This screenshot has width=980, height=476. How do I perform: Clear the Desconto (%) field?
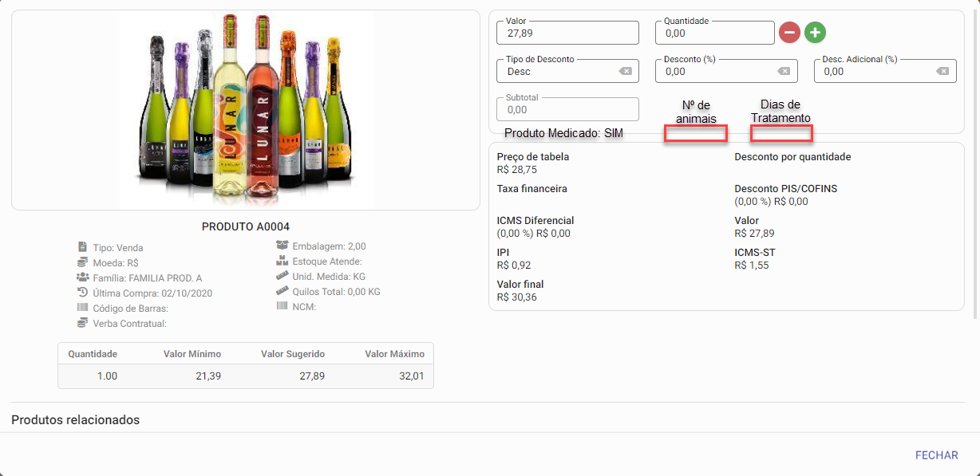pyautogui.click(x=784, y=71)
